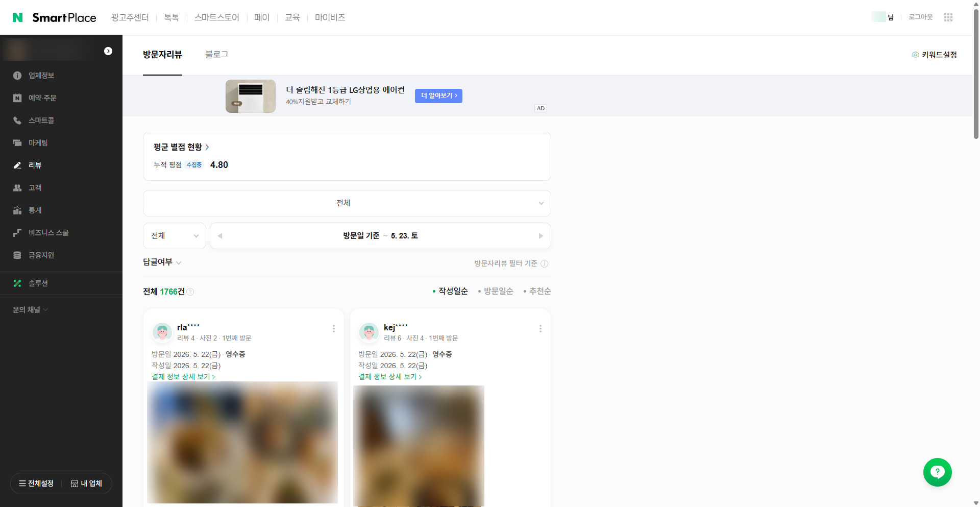Image resolution: width=980 pixels, height=507 pixels.
Task: Click the 더 알아보기 ad button
Action: [438, 96]
